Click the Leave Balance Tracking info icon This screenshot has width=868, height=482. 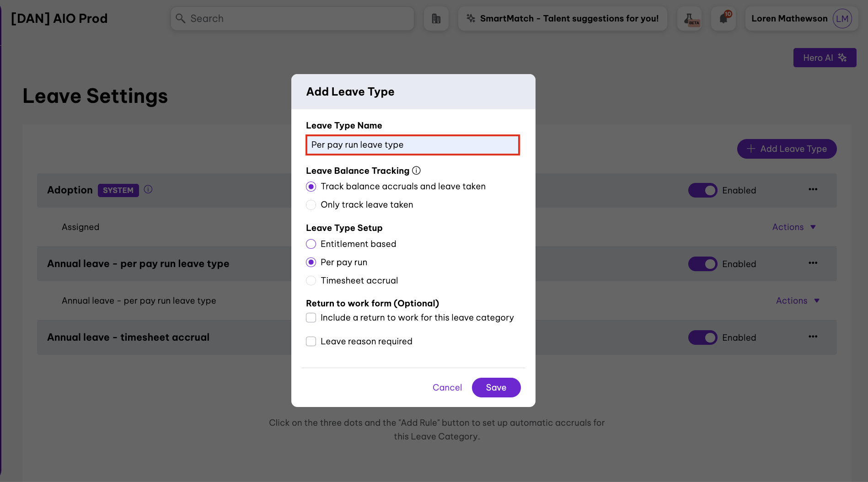click(416, 171)
